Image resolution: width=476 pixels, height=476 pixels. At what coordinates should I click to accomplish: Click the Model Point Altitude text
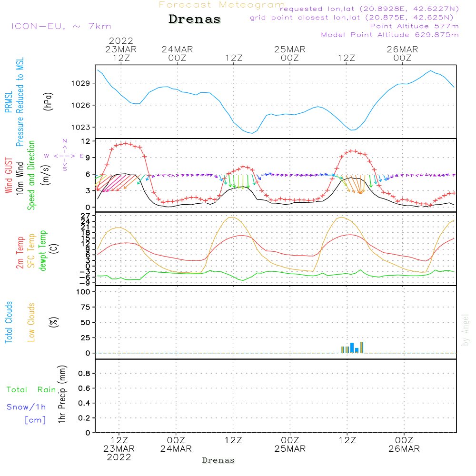click(390, 35)
